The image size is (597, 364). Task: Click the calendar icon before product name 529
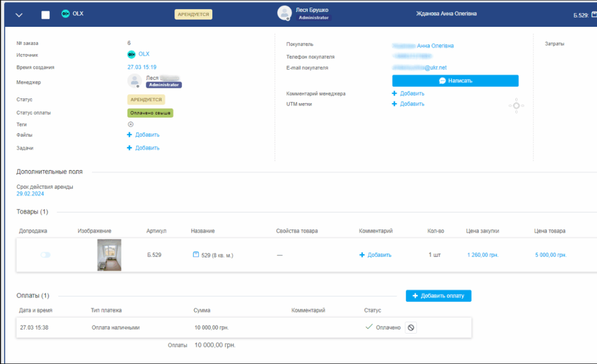click(x=195, y=255)
